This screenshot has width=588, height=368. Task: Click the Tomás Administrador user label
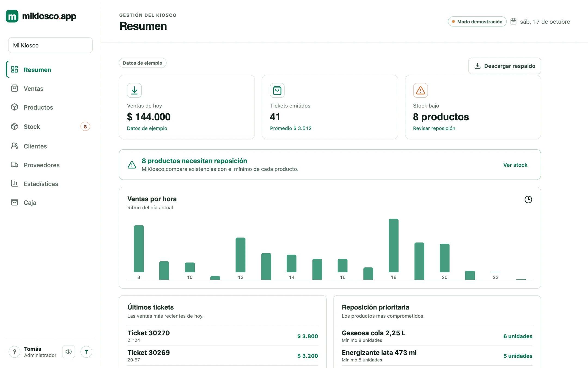(x=40, y=352)
